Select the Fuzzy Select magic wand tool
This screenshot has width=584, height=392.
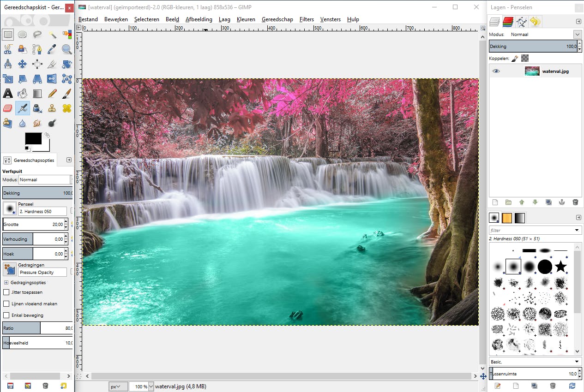[x=52, y=34]
